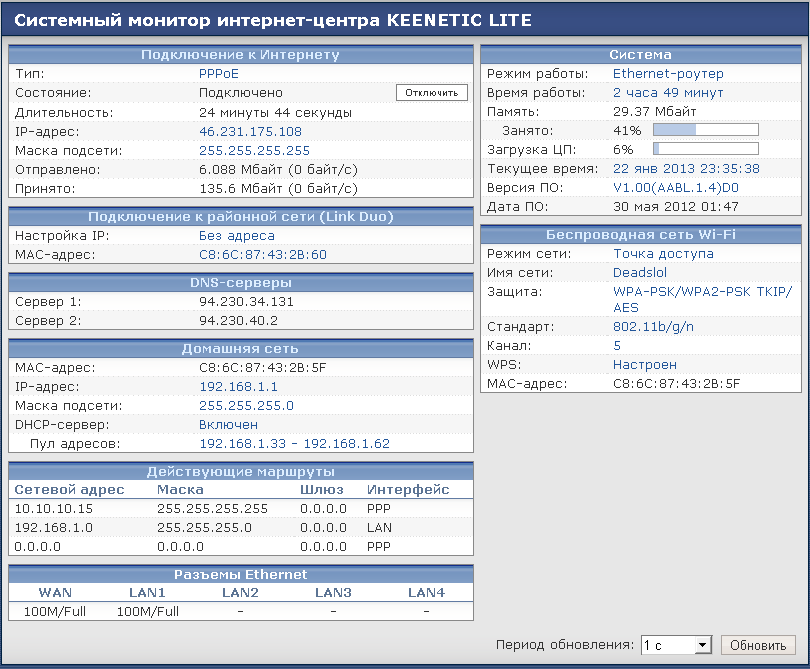The width and height of the screenshot is (810, 669).
Task: Open firmware version V1.00(AABL.1.4)D0 link
Action: [675, 188]
